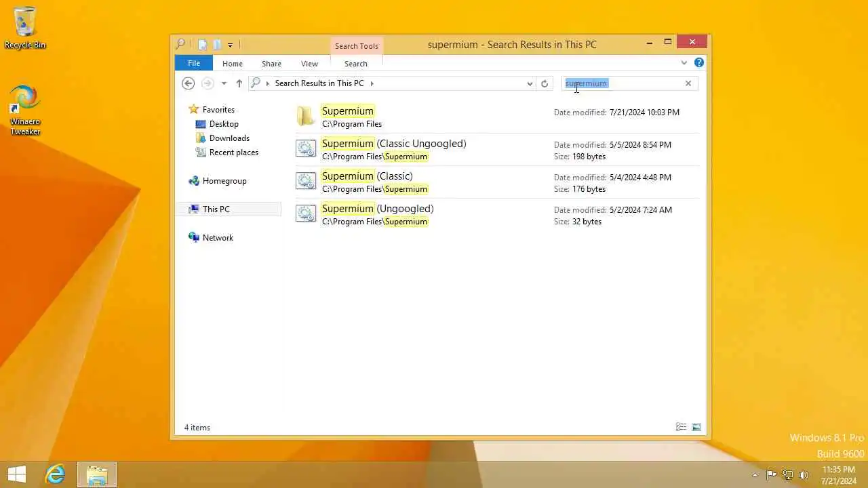Click the 4 items status bar text
Viewport: 868px width, 488px height.
coord(197,428)
